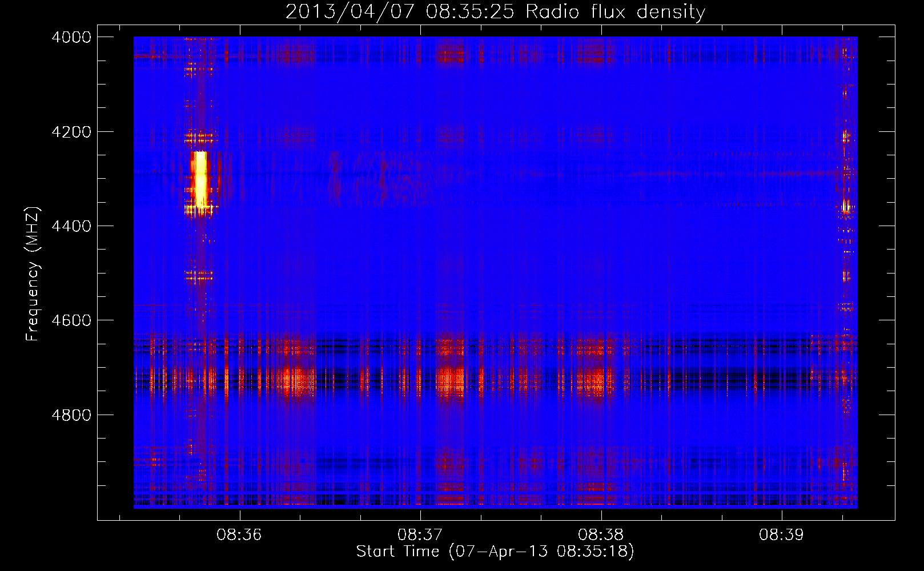The image size is (924, 571).
Task: Click the 4400 frequency tick label
Action: tap(71, 226)
